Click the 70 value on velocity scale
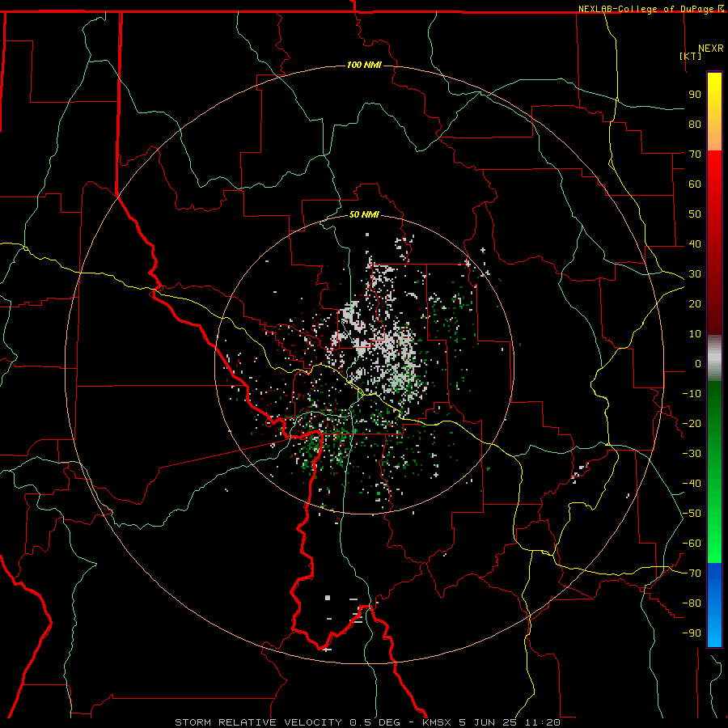Screen dimensions: 728x728 point(695,154)
